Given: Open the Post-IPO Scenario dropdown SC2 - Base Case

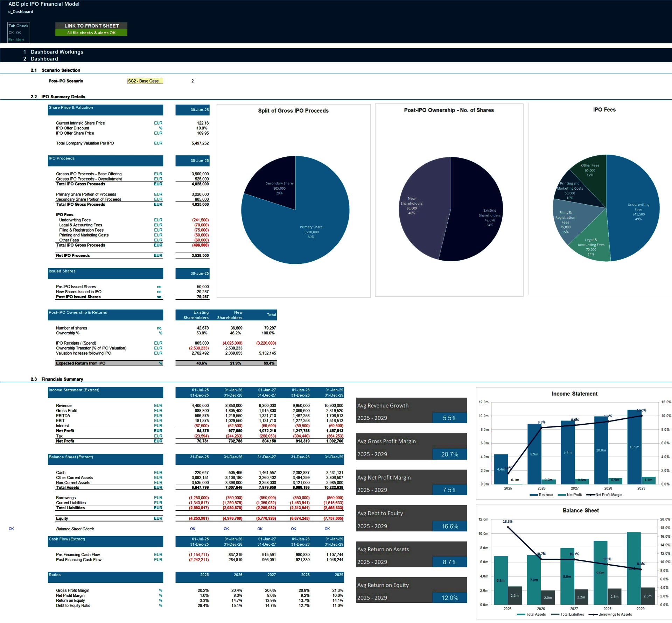Looking at the screenshot, I should 145,81.
